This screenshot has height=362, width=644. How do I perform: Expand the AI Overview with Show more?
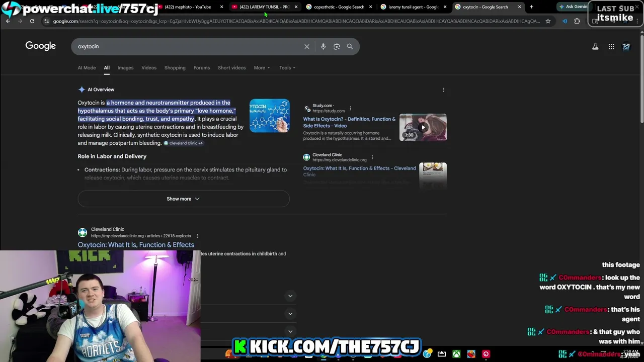click(184, 199)
